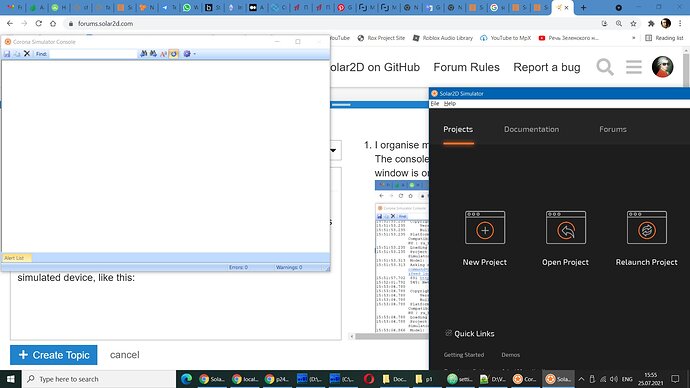This screenshot has width=690, height=388.
Task: Expand the arrow beside the console gear
Action: pyautogui.click(x=195, y=54)
